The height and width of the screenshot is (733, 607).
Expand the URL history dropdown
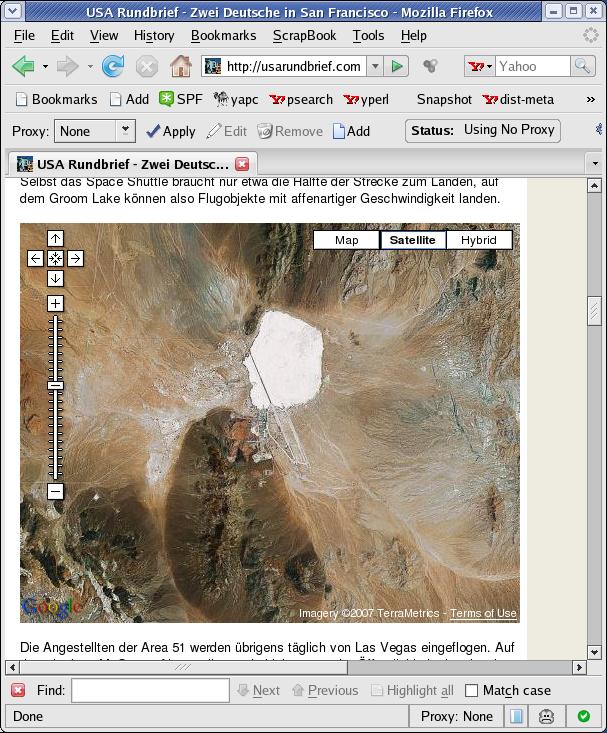click(x=375, y=67)
